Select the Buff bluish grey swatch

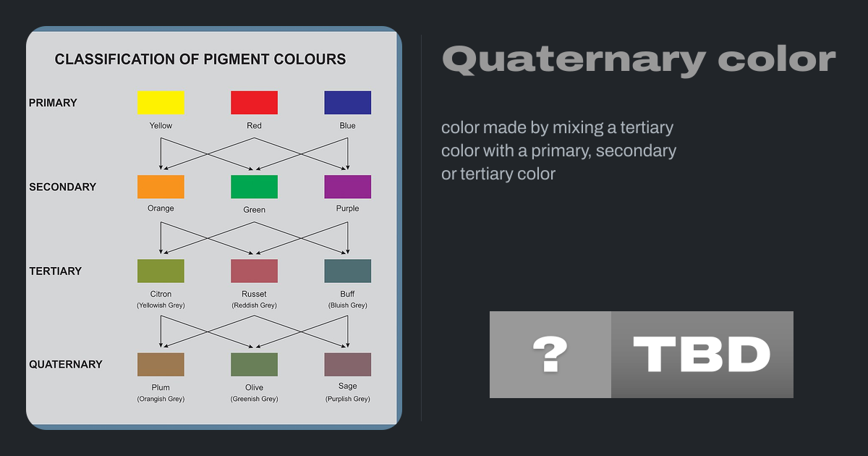tap(347, 271)
